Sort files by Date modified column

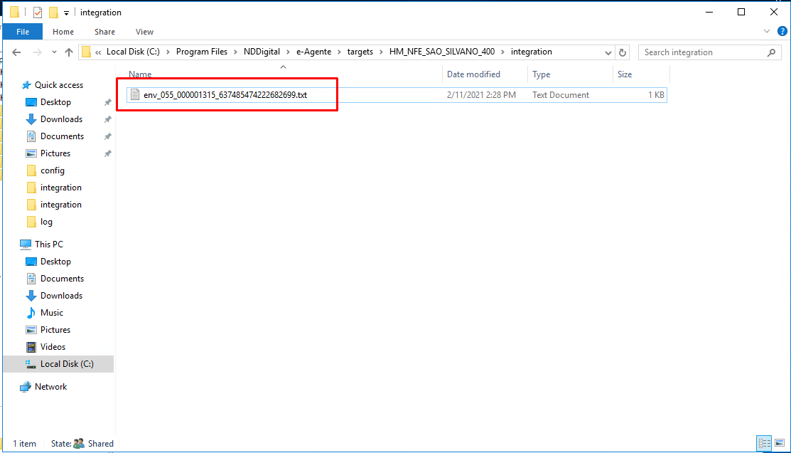pyautogui.click(x=474, y=74)
